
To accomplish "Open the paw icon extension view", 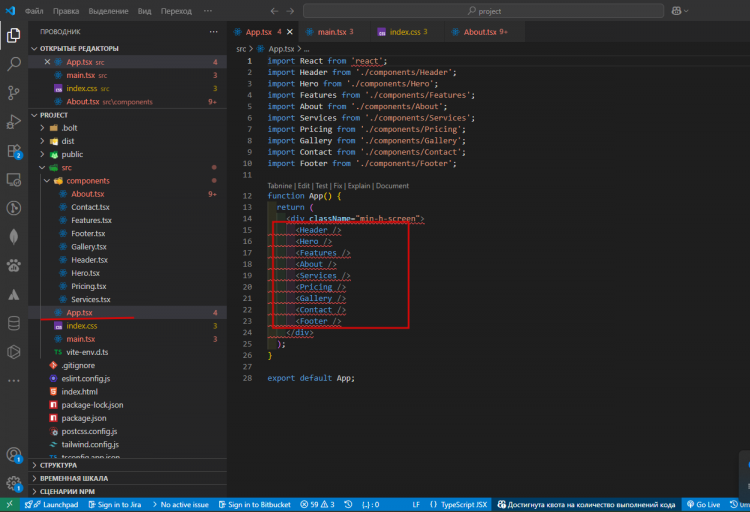I will [13, 266].
